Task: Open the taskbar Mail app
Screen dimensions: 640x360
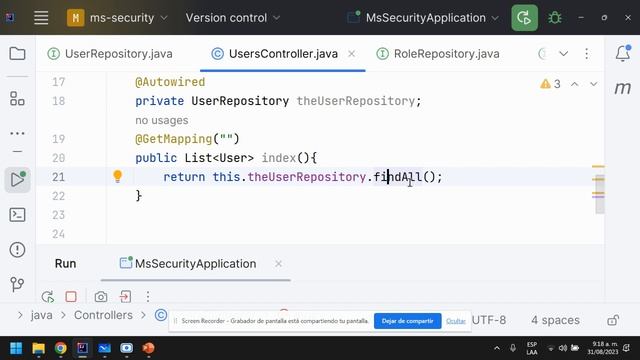Action: pyautogui.click(x=104, y=348)
